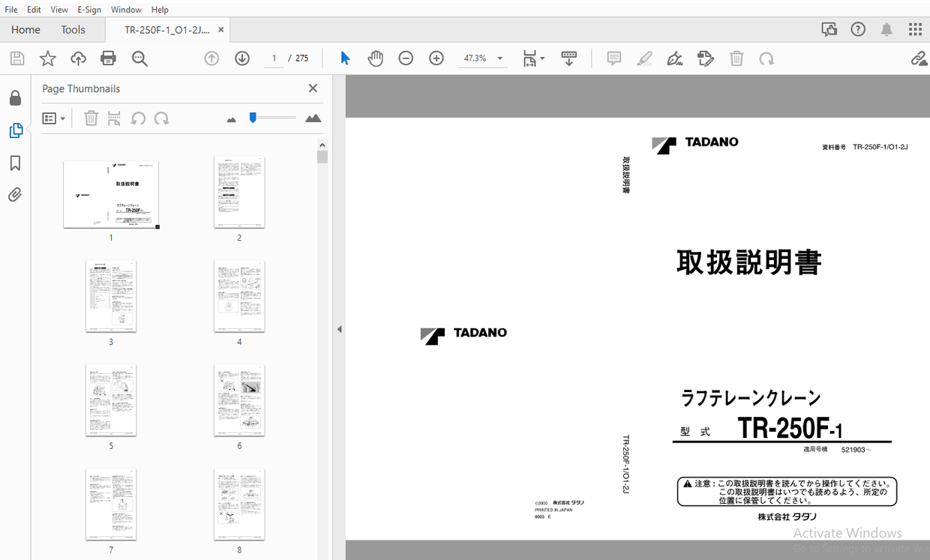Expand the thumbnail options menu
This screenshot has height=560, width=930.
[54, 118]
